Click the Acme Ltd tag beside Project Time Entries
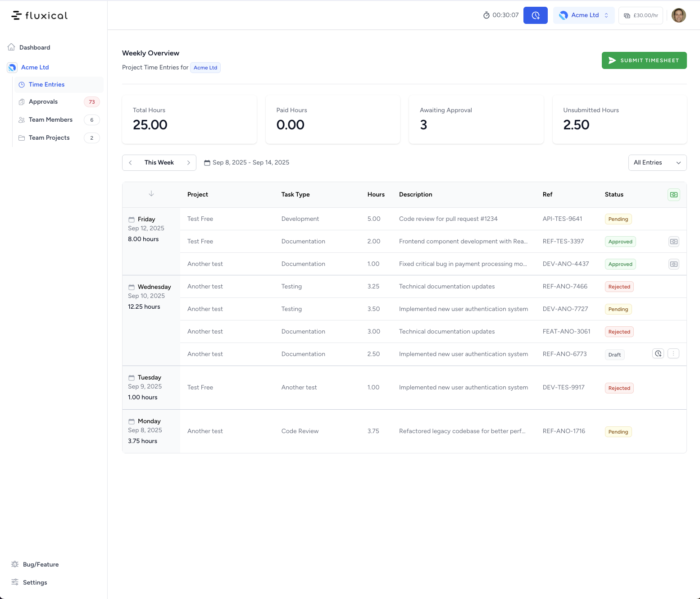This screenshot has height=599, width=700. [x=205, y=68]
